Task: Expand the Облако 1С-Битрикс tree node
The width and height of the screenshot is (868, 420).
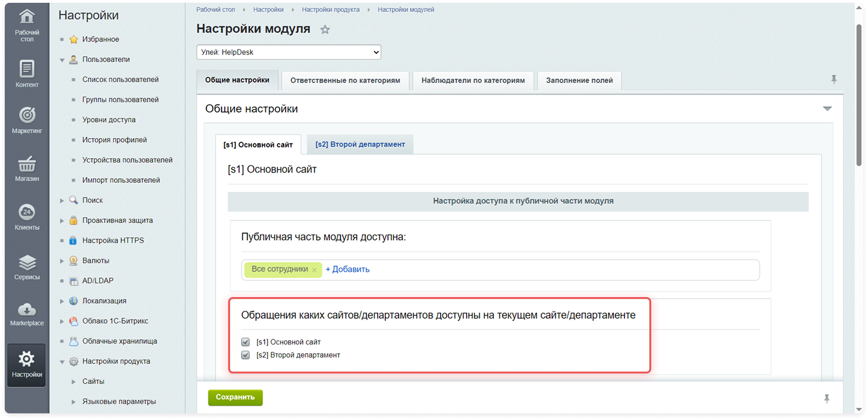Action: (62, 321)
